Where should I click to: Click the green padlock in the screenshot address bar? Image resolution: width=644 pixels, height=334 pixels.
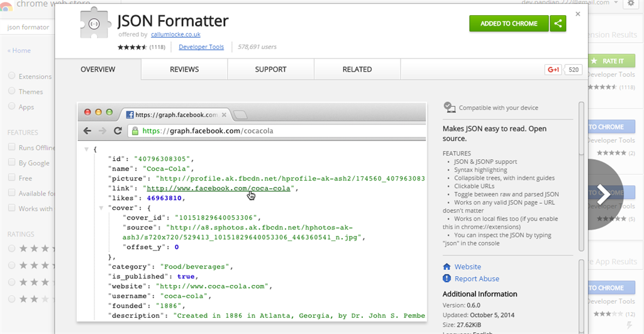(x=135, y=131)
